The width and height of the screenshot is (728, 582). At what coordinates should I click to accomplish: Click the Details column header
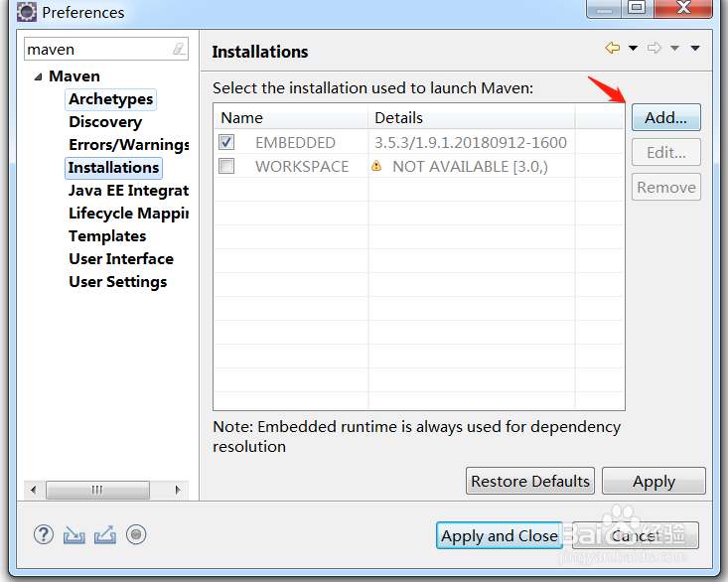tap(472, 117)
